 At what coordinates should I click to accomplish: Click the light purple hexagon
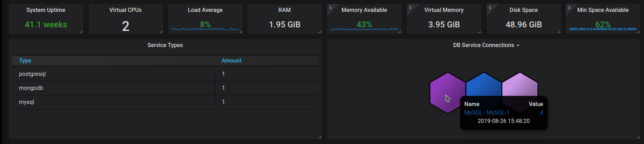point(520,85)
